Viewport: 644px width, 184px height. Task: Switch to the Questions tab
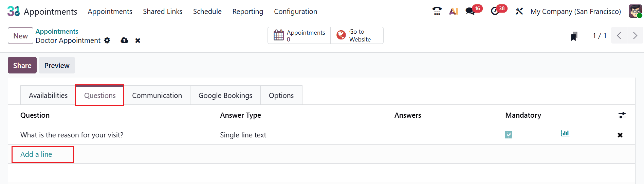(x=100, y=95)
